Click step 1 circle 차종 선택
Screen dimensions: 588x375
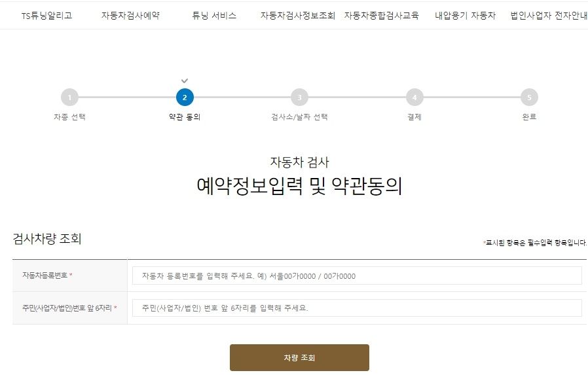(x=70, y=98)
